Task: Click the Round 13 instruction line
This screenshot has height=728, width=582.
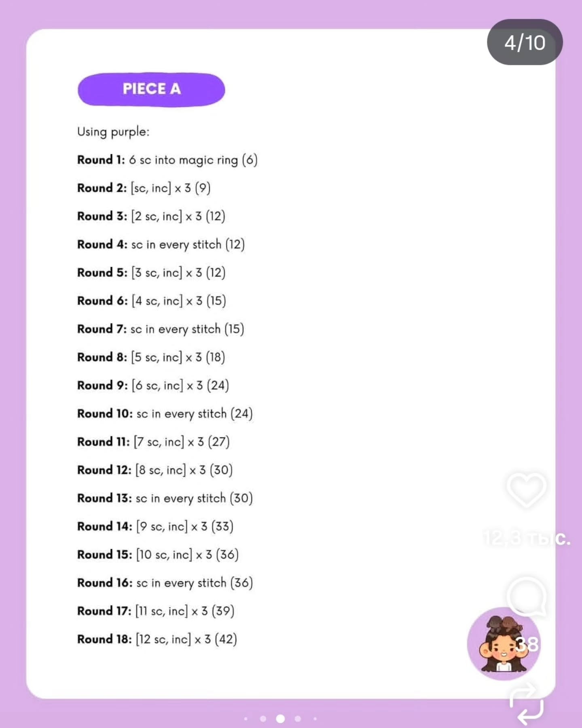Action: point(165,498)
